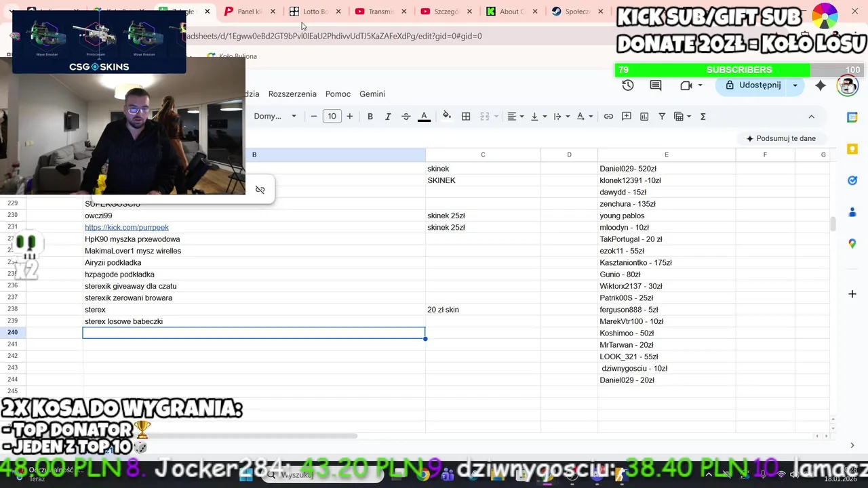Increase font size with plus button
Image resolution: width=868 pixels, height=488 pixels.
coord(350,117)
